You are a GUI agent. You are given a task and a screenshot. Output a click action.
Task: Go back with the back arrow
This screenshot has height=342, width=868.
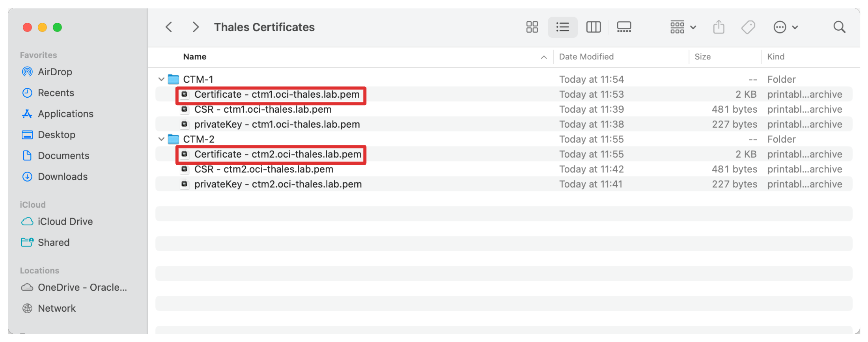tap(169, 27)
